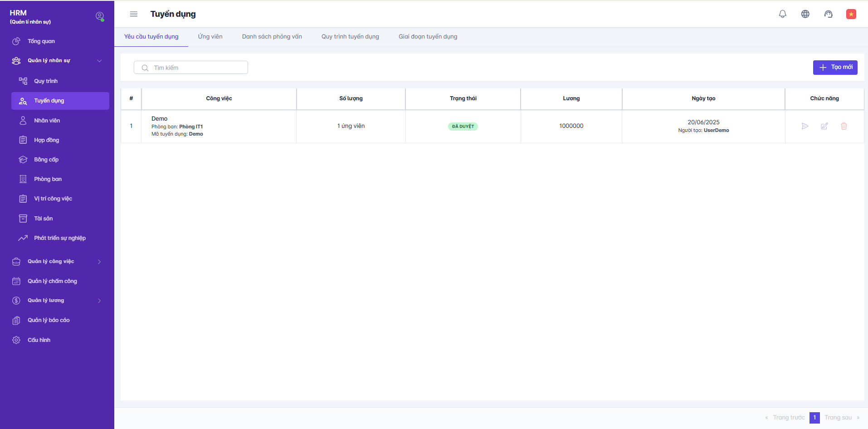Edit the Demo recruitment request
Image resolution: width=868 pixels, height=429 pixels.
(x=824, y=126)
